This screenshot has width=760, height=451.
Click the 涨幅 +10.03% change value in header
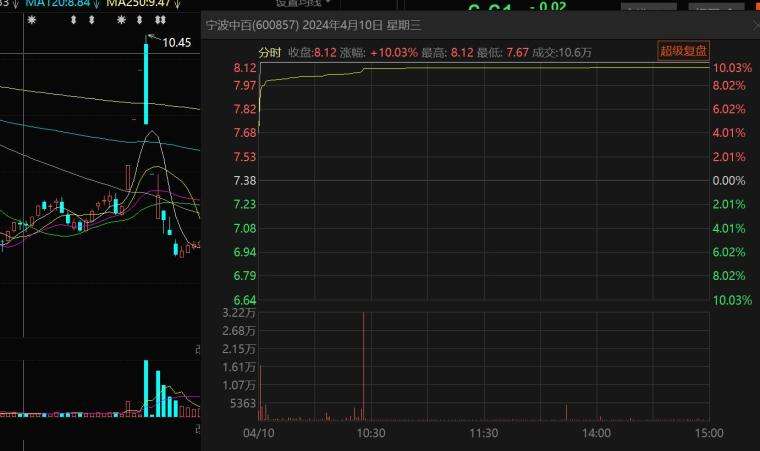point(379,52)
